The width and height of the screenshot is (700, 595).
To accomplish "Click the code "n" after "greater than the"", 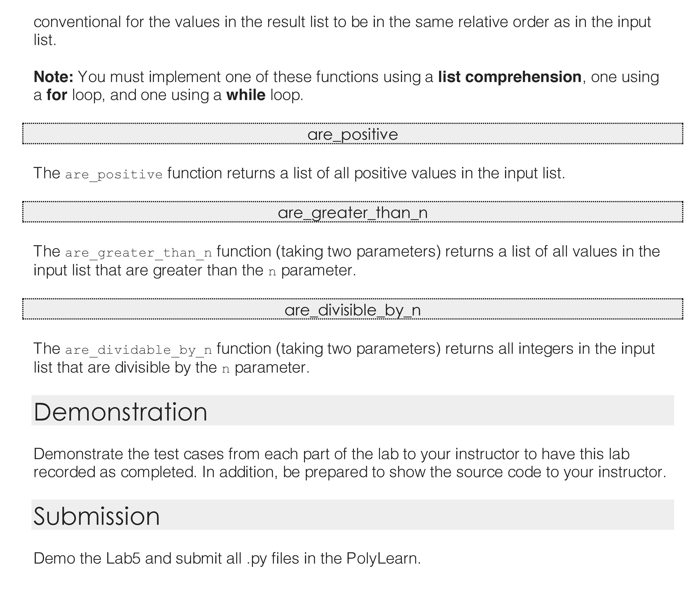I will coord(272,272).
